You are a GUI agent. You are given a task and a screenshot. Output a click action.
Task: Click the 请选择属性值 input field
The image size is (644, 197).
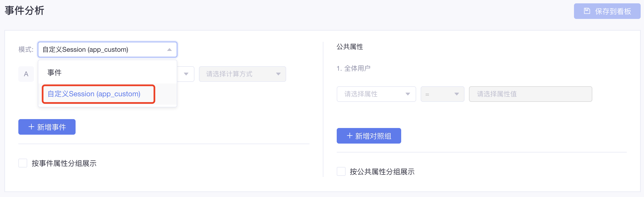[531, 94]
